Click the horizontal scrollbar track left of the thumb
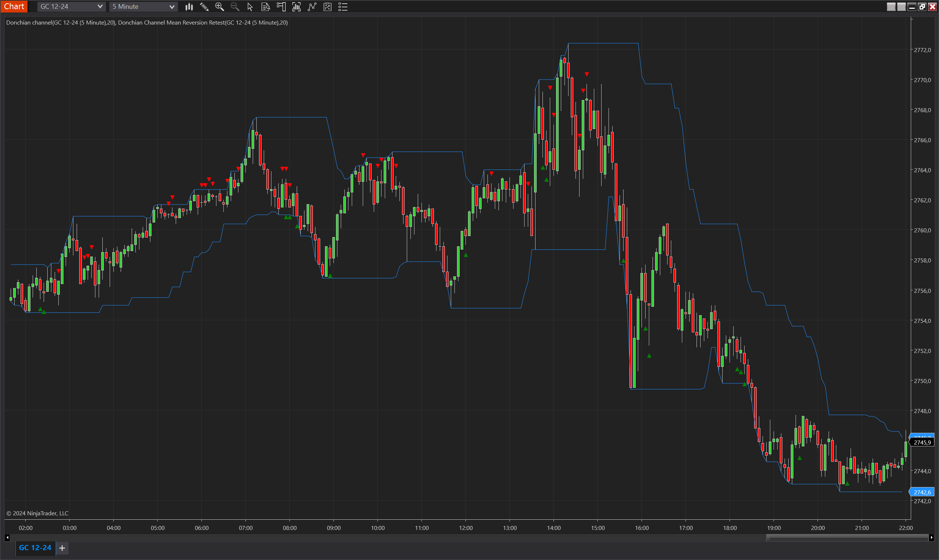The width and height of the screenshot is (939, 560). pos(388,537)
